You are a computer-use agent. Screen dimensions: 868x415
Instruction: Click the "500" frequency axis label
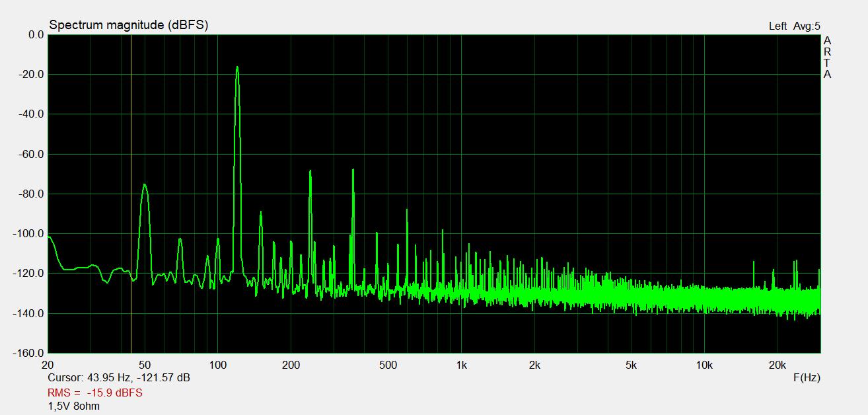pos(388,365)
